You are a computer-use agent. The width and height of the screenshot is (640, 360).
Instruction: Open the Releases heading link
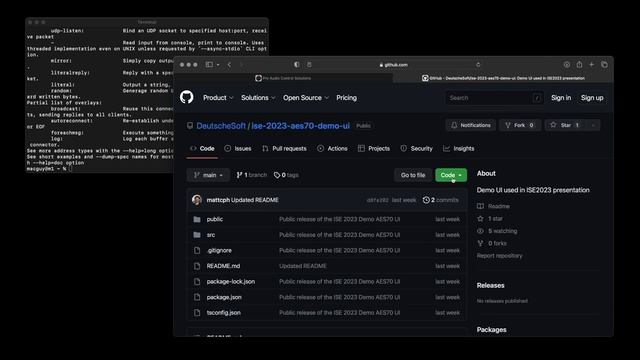tap(491, 285)
